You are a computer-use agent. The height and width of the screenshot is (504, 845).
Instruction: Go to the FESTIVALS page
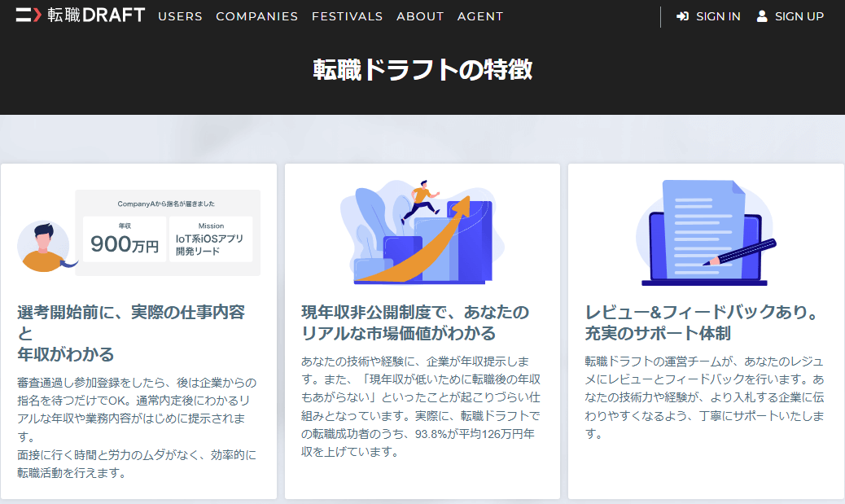coord(347,17)
